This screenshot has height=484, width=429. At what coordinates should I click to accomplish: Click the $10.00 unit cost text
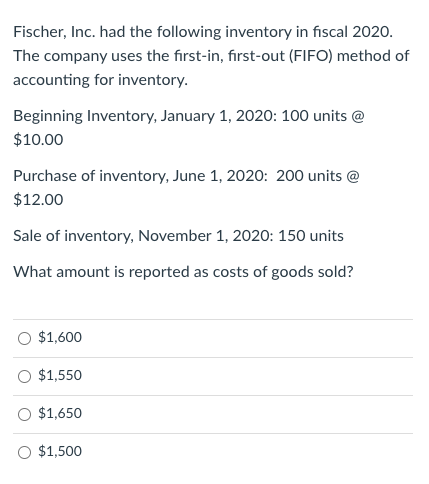point(38,140)
